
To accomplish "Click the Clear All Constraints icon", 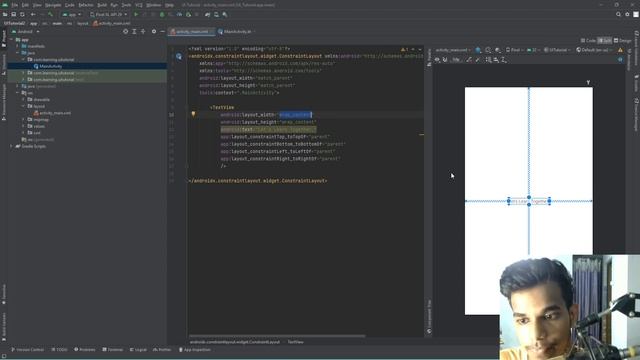I will [469, 60].
